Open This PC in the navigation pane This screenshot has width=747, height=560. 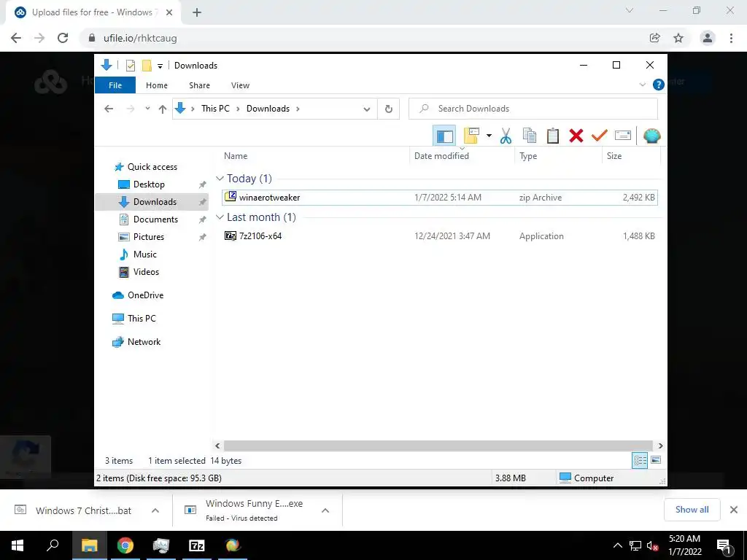coord(134,319)
